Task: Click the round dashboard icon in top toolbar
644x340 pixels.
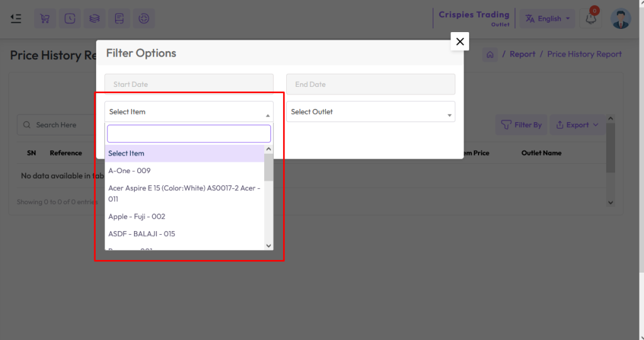Action: click(144, 18)
